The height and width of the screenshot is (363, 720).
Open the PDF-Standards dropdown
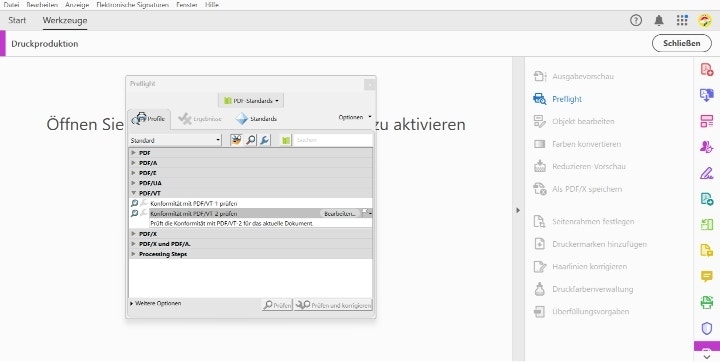pos(251,101)
